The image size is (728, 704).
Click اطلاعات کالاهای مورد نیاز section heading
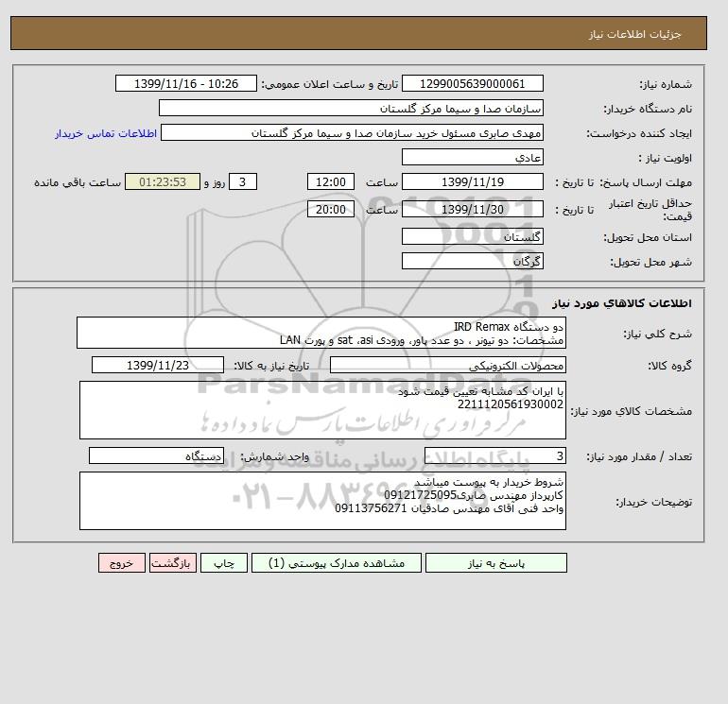622,303
